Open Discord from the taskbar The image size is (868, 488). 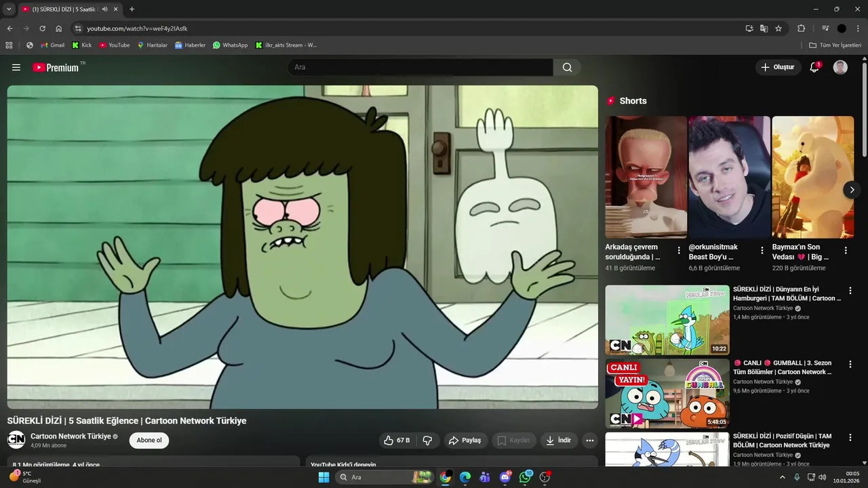[505, 477]
